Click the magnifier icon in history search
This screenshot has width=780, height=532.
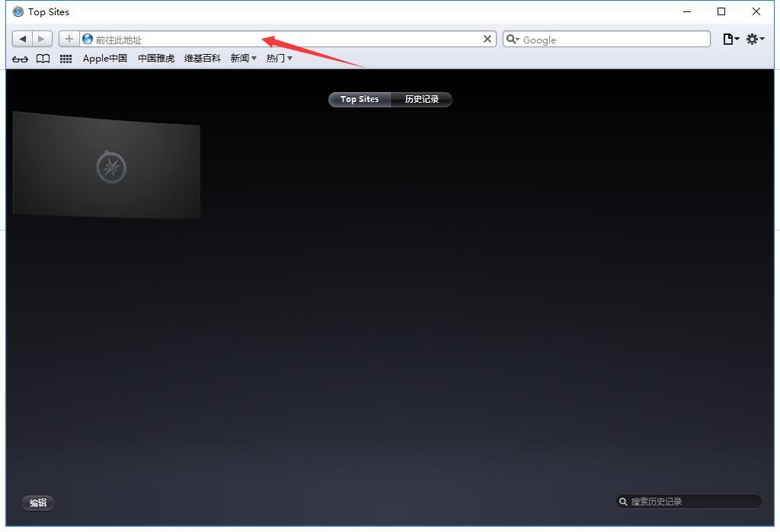tap(623, 502)
